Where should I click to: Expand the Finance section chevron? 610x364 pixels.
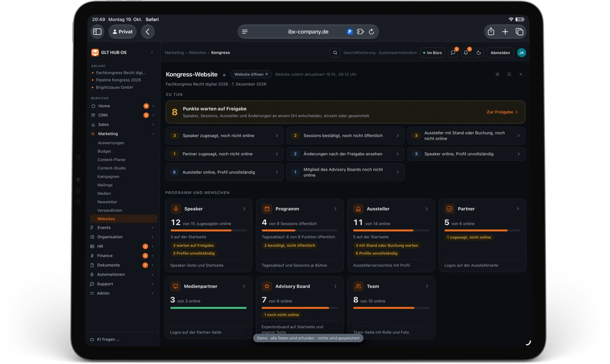(152, 256)
